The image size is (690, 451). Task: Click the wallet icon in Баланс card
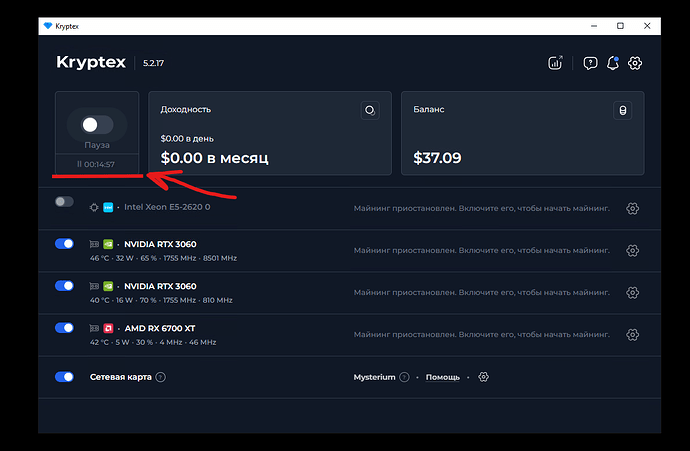tap(622, 110)
